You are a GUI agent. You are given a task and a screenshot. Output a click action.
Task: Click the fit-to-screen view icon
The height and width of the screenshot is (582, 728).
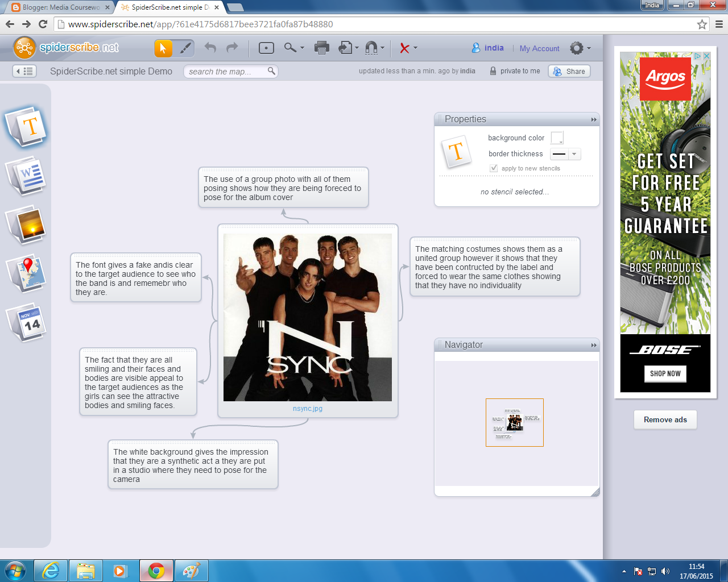point(266,48)
